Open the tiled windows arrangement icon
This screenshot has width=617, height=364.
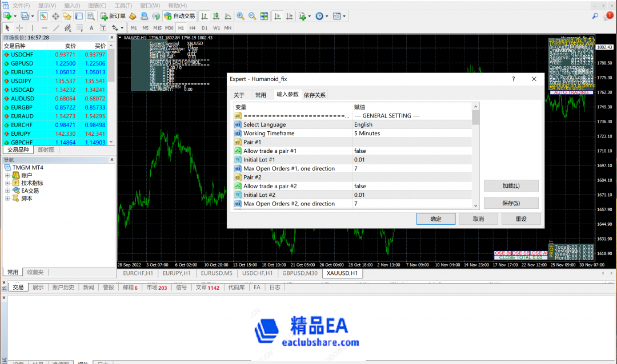[264, 16]
